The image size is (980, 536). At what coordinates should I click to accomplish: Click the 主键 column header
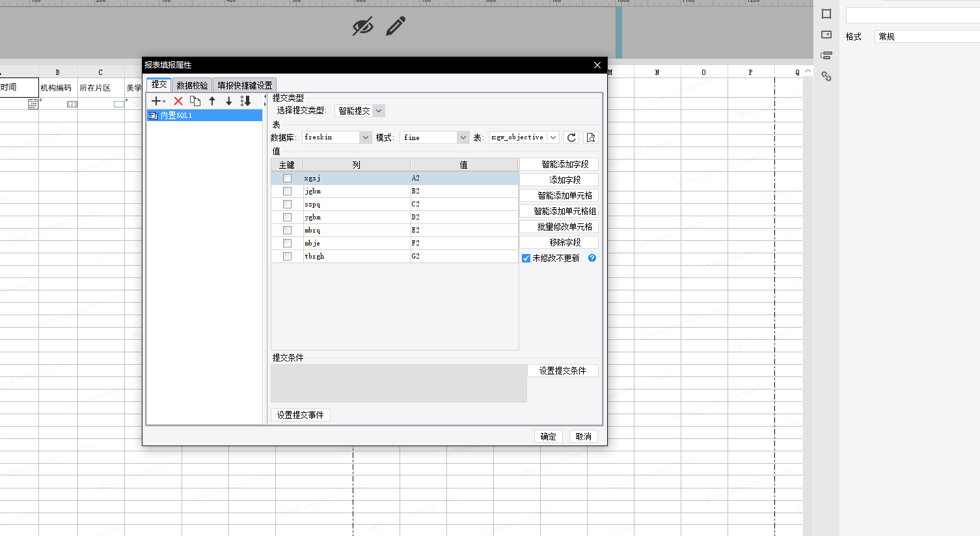click(287, 165)
